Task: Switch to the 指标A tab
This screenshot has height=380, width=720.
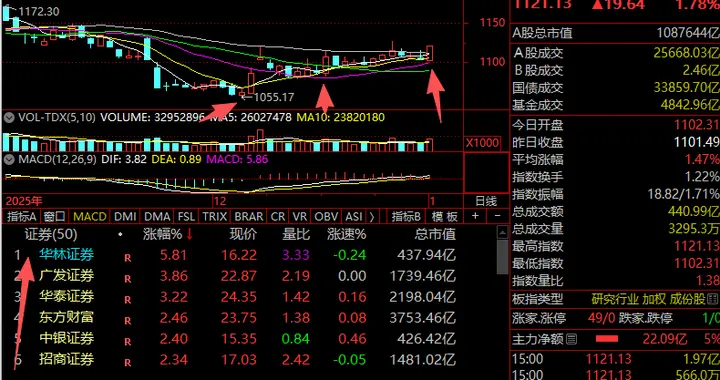Action: [21, 216]
